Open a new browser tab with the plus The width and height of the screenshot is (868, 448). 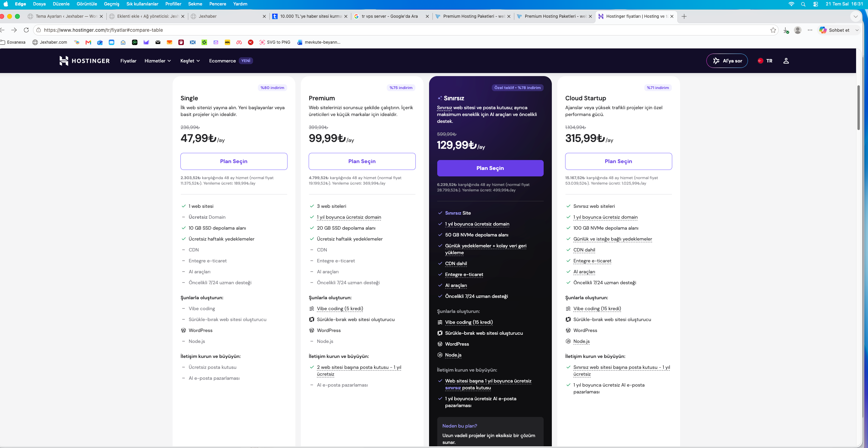(x=684, y=16)
